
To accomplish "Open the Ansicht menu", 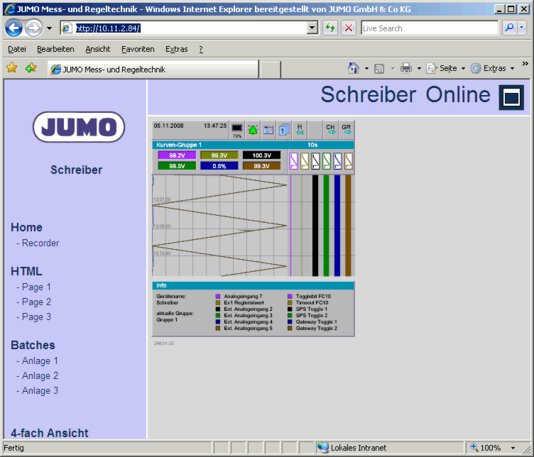I will tap(98, 49).
